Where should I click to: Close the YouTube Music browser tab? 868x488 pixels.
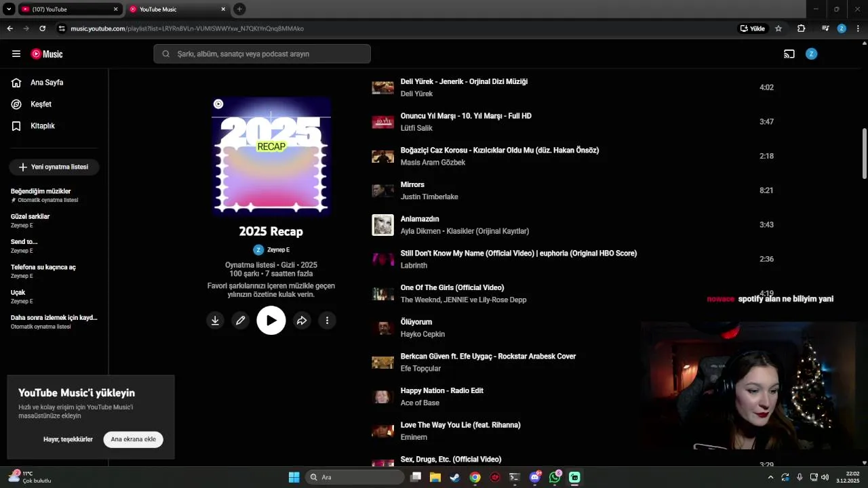223,9
